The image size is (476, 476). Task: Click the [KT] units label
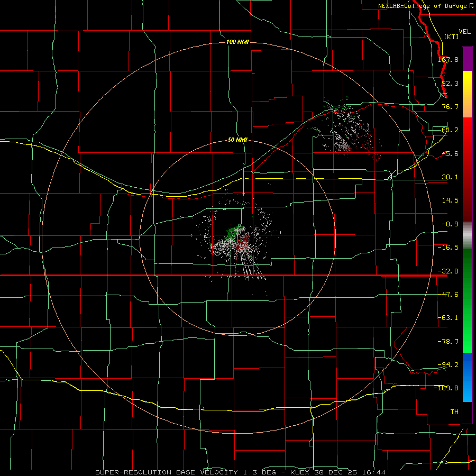tap(451, 36)
